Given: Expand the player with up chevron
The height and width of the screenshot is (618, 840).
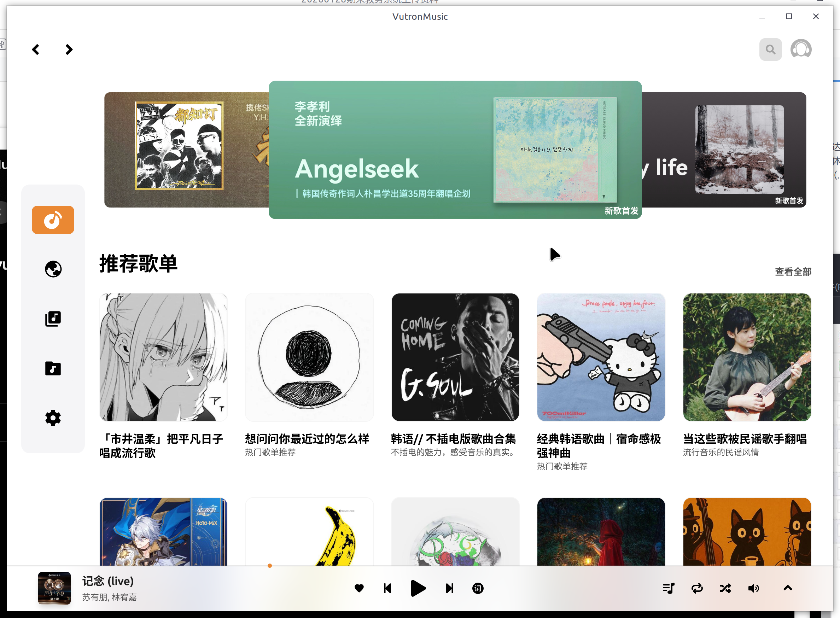Looking at the screenshot, I should tap(788, 588).
